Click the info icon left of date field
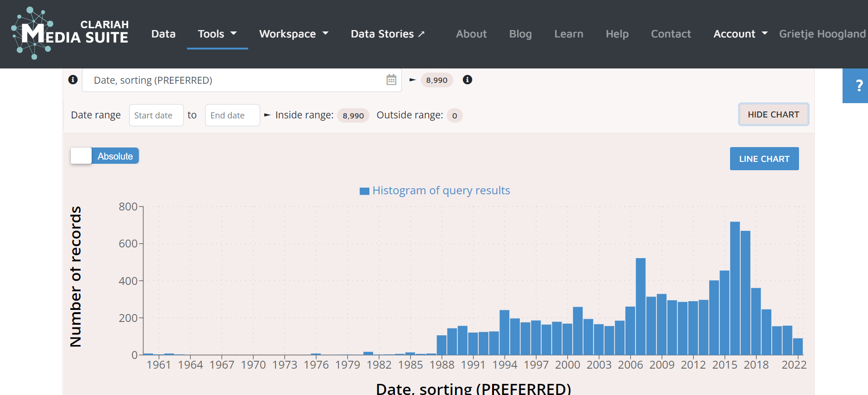 (x=73, y=80)
